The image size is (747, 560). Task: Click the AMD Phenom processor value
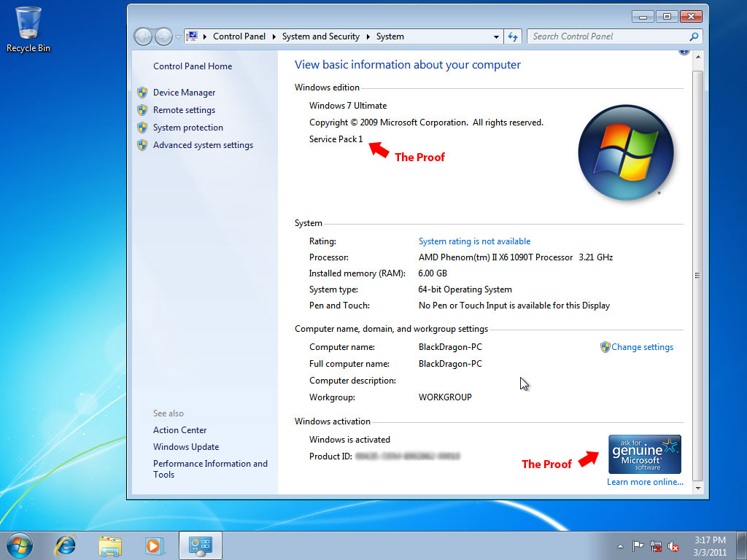click(516, 257)
